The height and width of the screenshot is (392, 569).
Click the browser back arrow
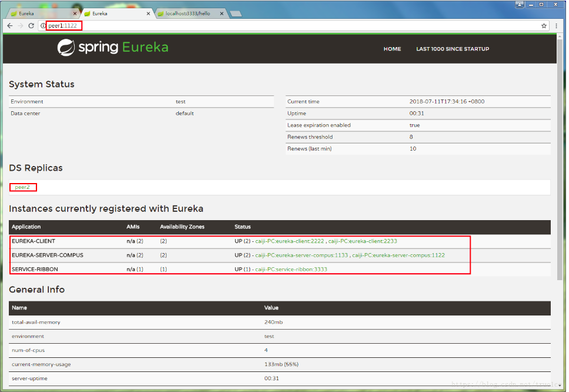point(10,26)
